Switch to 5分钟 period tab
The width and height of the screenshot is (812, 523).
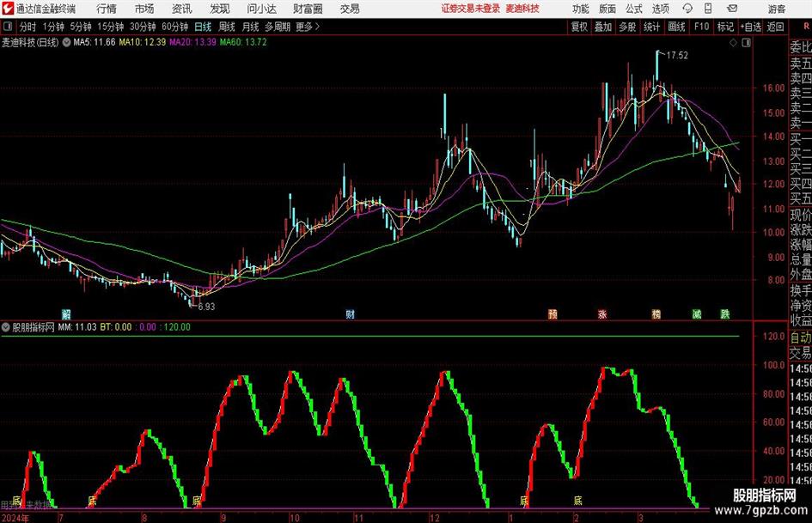click(x=80, y=27)
